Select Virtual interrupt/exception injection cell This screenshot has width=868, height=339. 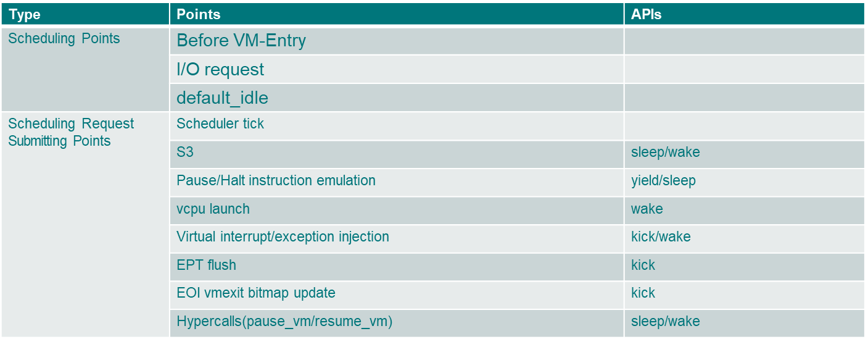pyautogui.click(x=283, y=236)
